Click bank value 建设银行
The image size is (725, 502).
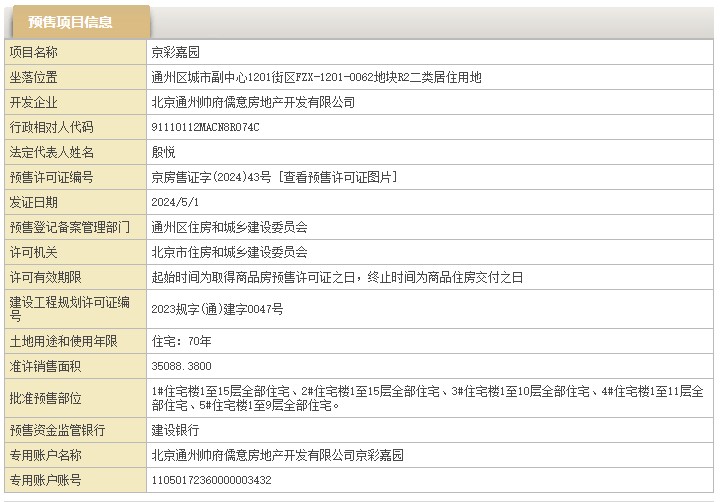pos(175,430)
